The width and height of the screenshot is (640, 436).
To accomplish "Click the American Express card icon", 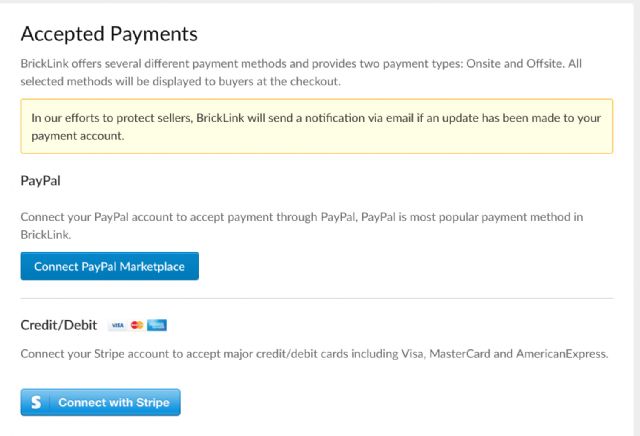I will tap(156, 325).
